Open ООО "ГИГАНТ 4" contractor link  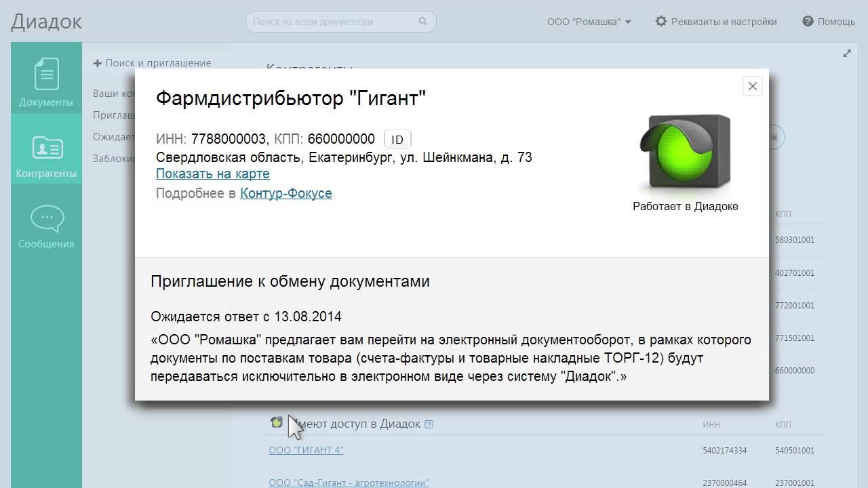(x=307, y=450)
